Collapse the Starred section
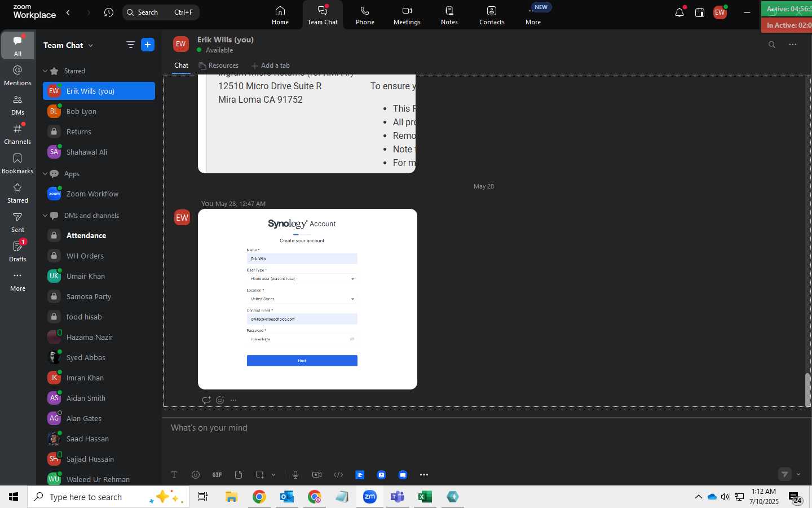This screenshot has height=508, width=812. point(45,71)
